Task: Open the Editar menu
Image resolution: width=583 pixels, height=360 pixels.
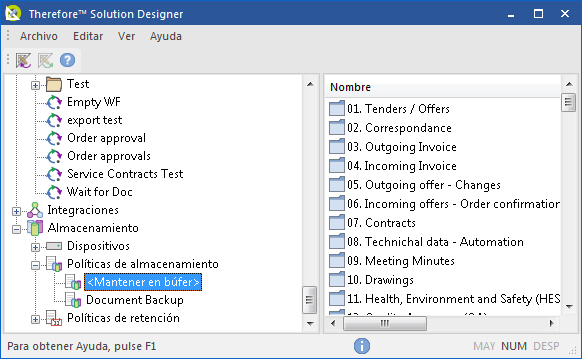Action: tap(88, 36)
